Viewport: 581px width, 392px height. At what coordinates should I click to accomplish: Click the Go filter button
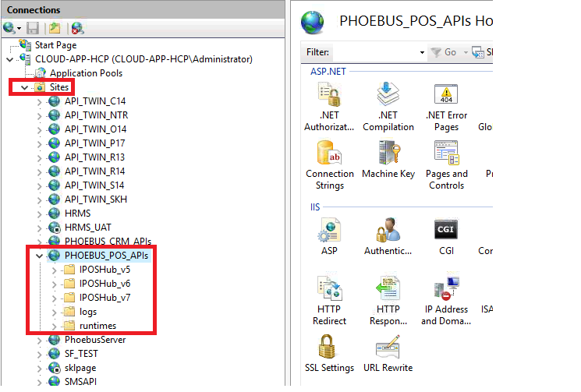(x=445, y=52)
